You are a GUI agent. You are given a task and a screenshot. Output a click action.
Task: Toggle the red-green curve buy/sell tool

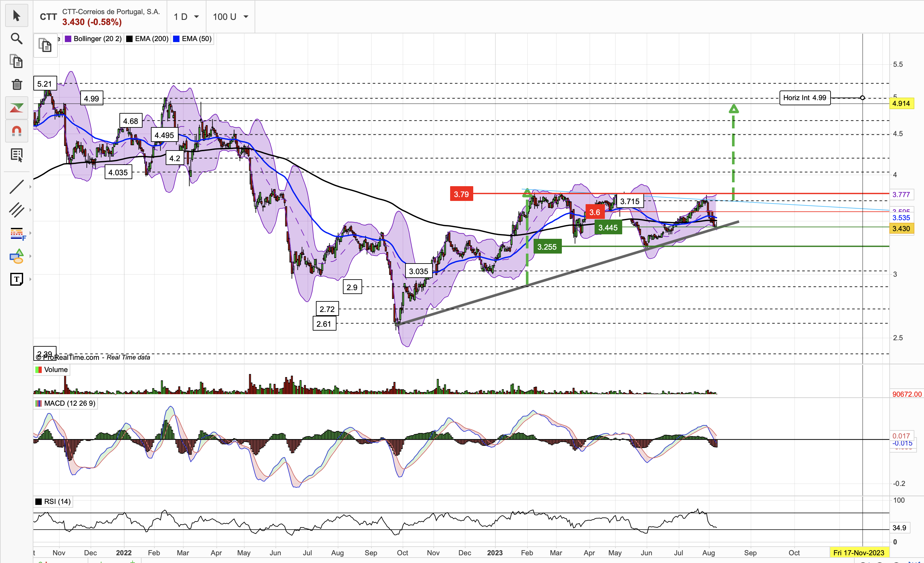[x=16, y=108]
